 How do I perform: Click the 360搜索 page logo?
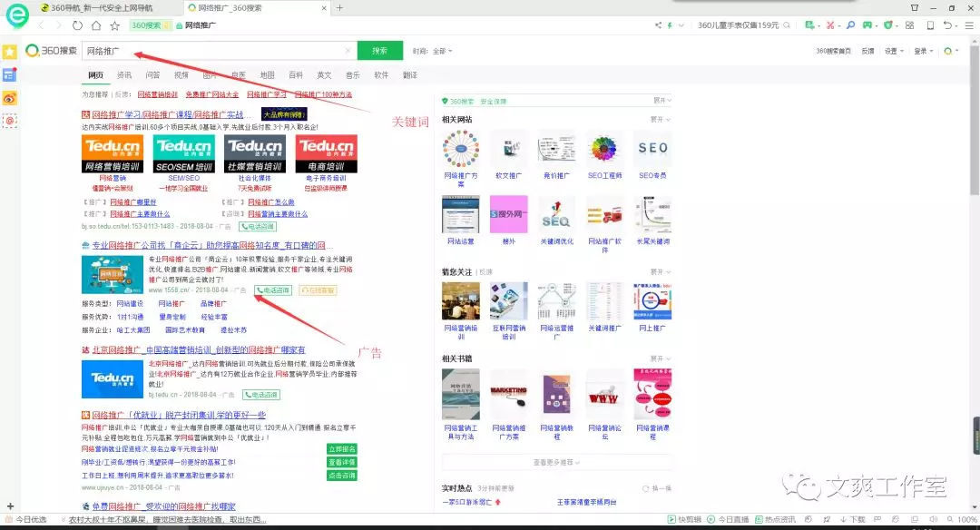[x=51, y=51]
